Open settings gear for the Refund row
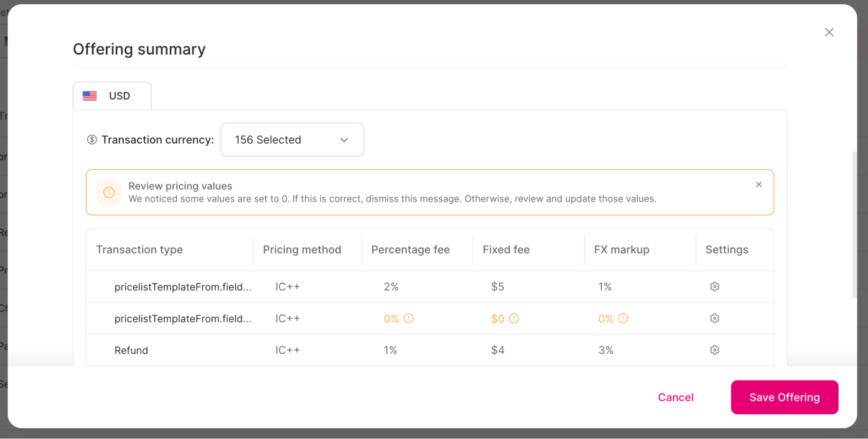This screenshot has width=868, height=439. point(714,350)
